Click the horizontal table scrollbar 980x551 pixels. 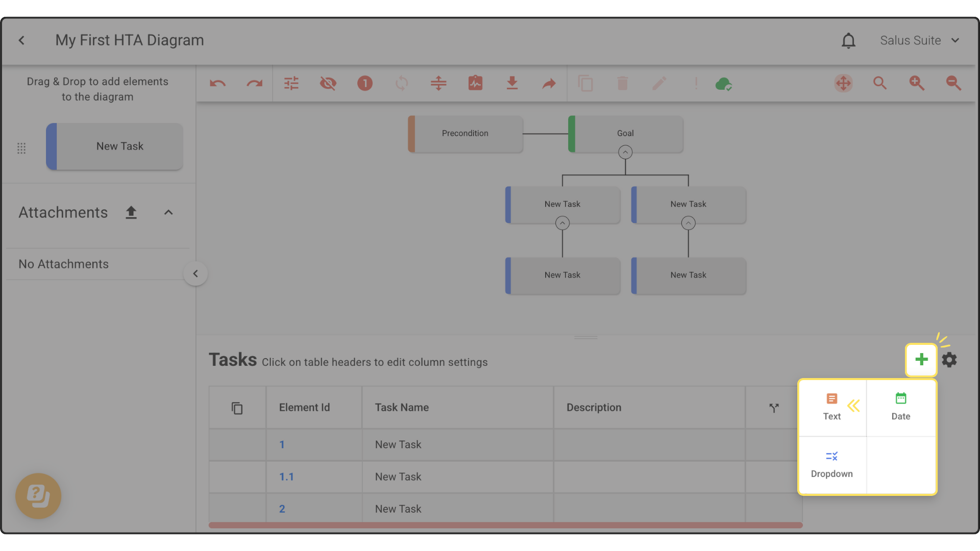(x=505, y=525)
